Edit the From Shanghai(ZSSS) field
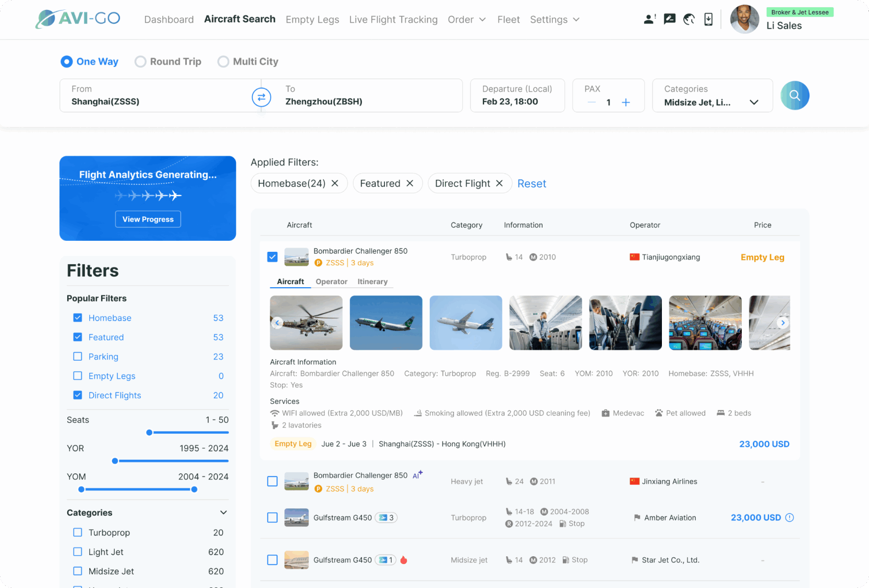The image size is (869, 588). 155,95
